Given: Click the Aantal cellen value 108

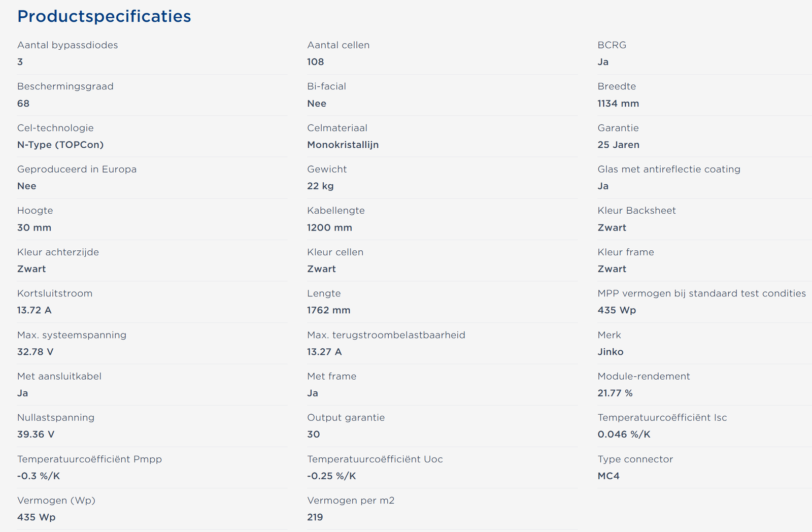Looking at the screenshot, I should point(315,62).
